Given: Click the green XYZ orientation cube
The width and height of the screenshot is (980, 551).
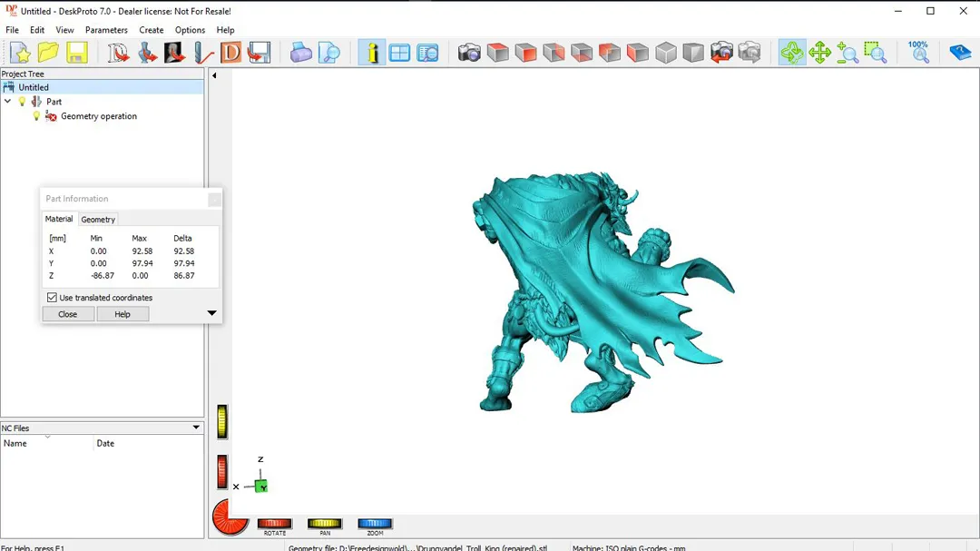Looking at the screenshot, I should coord(261,486).
